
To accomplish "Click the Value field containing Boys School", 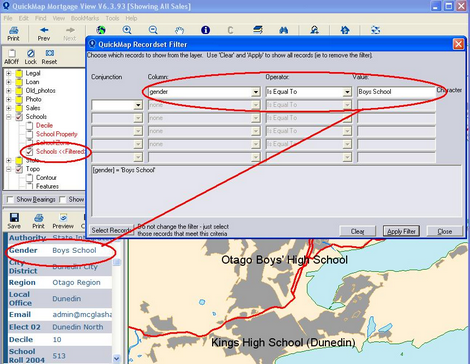I will [x=396, y=92].
